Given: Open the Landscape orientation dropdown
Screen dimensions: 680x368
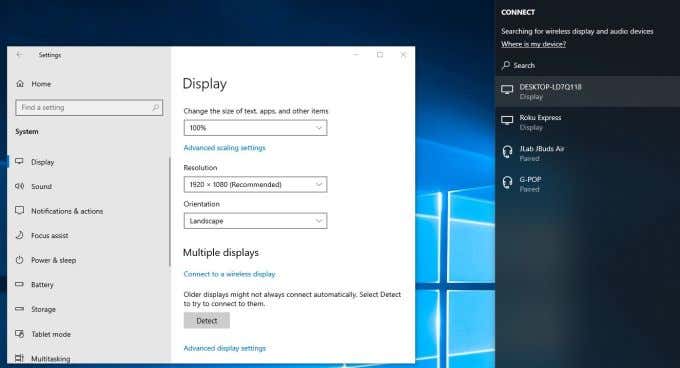Looking at the screenshot, I should click(x=255, y=221).
